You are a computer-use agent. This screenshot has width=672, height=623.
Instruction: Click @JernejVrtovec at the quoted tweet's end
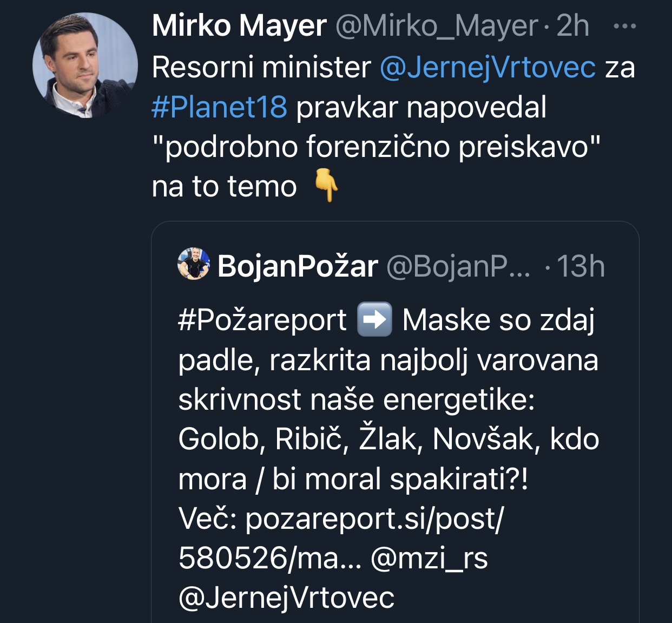(286, 598)
